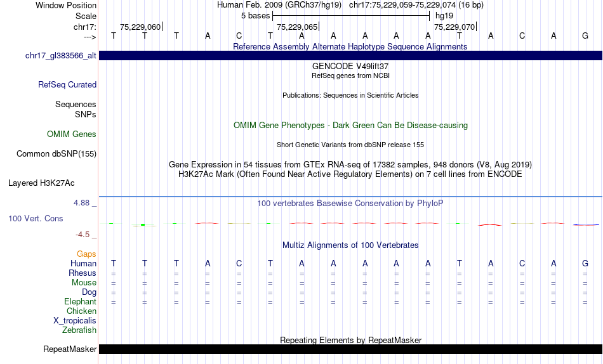The image size is (603, 364).
Task: Click the dark blue alternate haplotype alignment bar
Action: [350, 55]
